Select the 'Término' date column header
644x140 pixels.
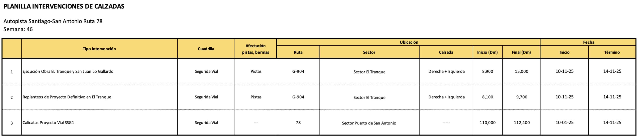[x=612, y=52]
